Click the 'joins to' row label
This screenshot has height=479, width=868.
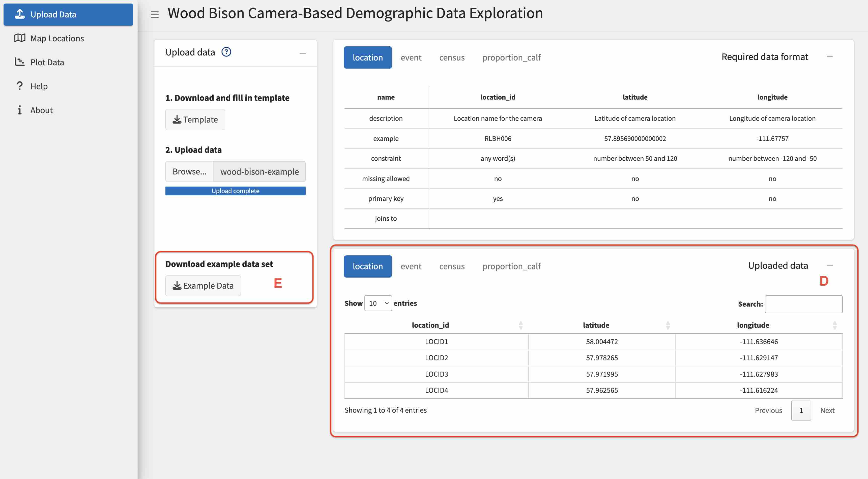(386, 218)
